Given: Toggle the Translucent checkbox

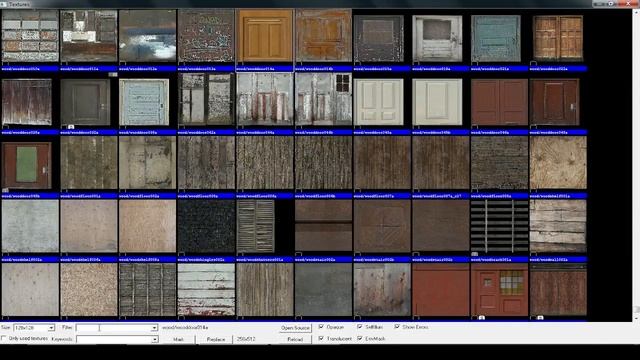Looking at the screenshot, I should pos(321,338).
